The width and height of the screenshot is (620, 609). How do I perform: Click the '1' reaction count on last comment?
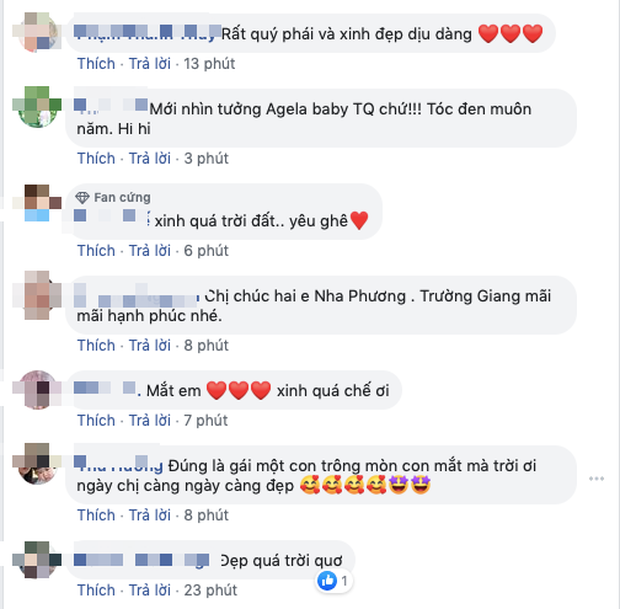tap(344, 581)
